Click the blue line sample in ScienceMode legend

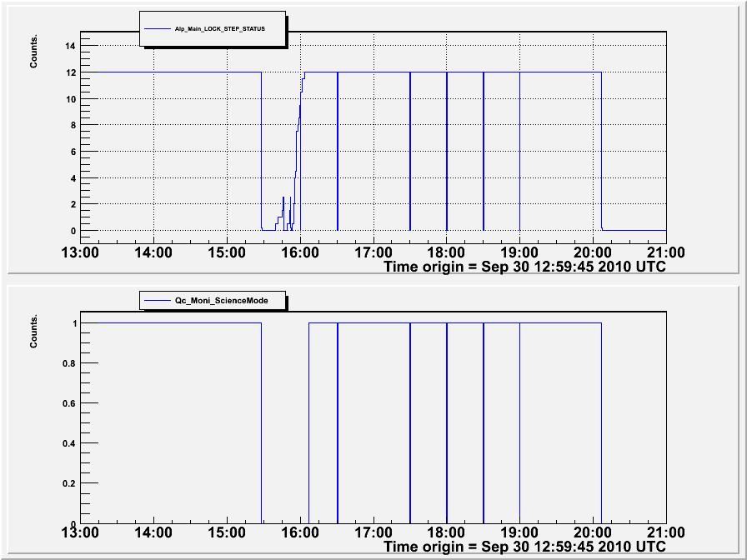pyautogui.click(x=158, y=301)
